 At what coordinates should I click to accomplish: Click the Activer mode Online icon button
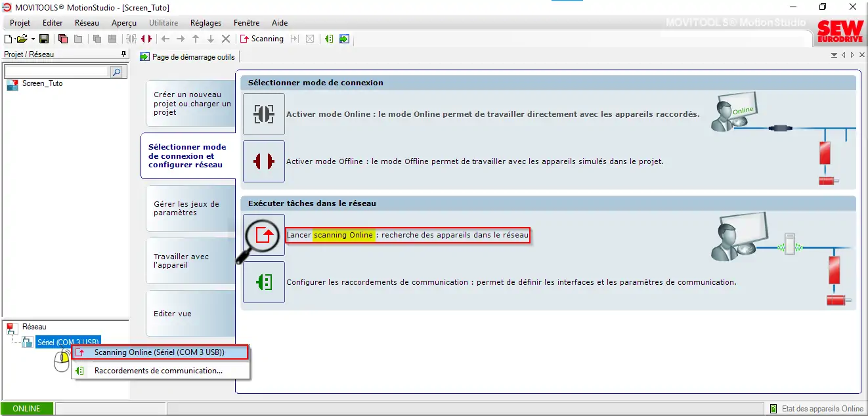pos(264,114)
